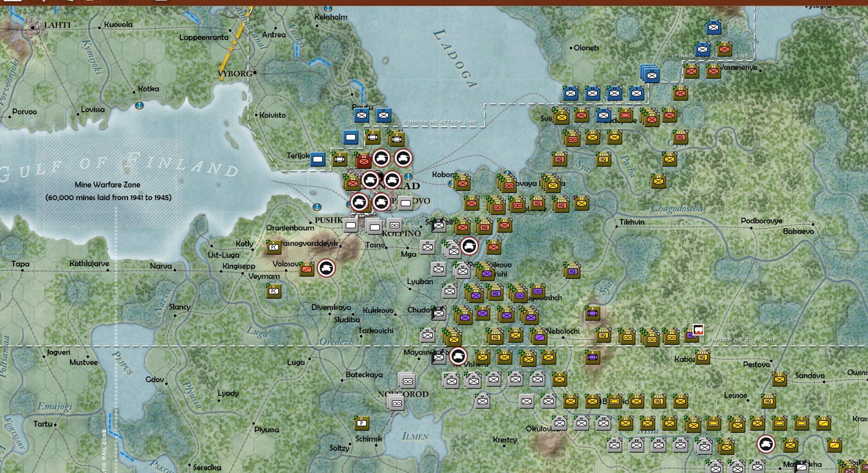Viewport: 868px width, 473px height.
Task: Click the Slancy town label
Action: (180, 307)
